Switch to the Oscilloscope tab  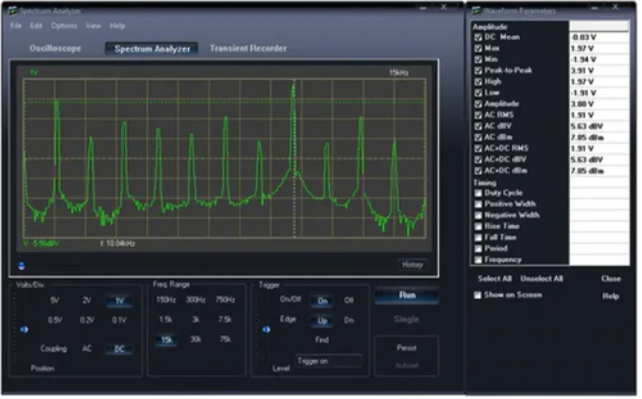coord(55,48)
